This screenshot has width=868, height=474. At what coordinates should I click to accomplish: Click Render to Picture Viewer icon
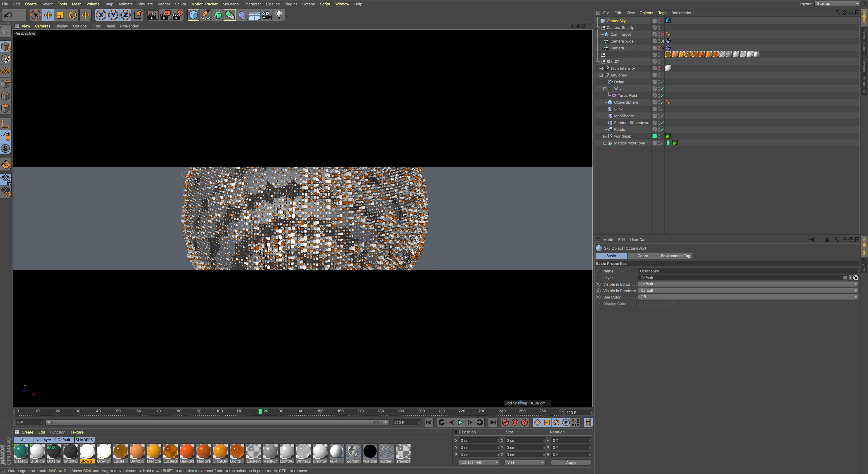coord(165,15)
